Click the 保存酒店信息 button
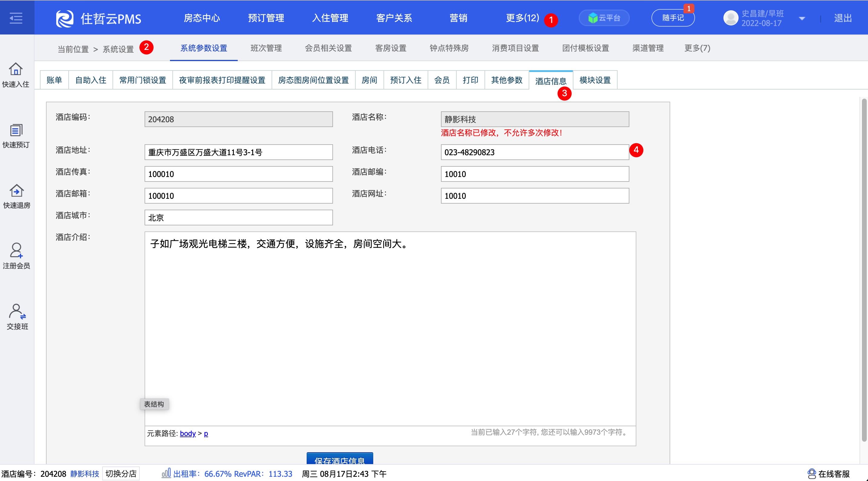The height and width of the screenshot is (481, 868). click(340, 459)
